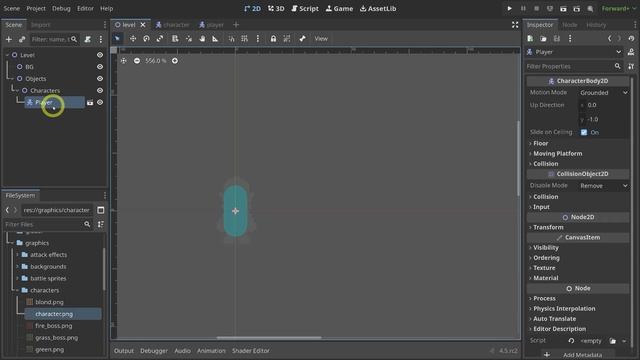Open Disable Mode dropdown
640x360 pixels.
[x=604, y=186]
